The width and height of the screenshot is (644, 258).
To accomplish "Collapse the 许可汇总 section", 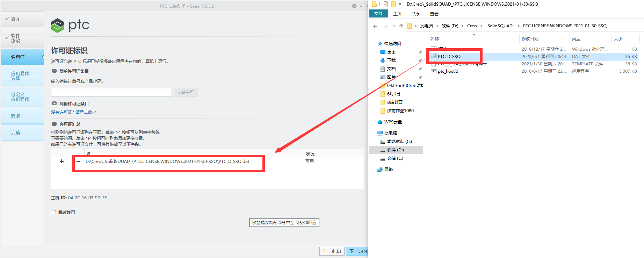I will tap(54, 124).
